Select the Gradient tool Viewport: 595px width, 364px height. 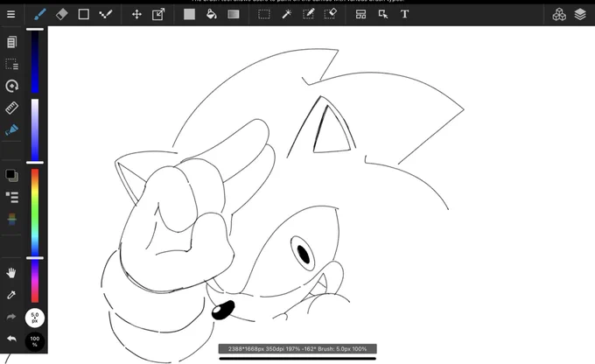(x=234, y=14)
